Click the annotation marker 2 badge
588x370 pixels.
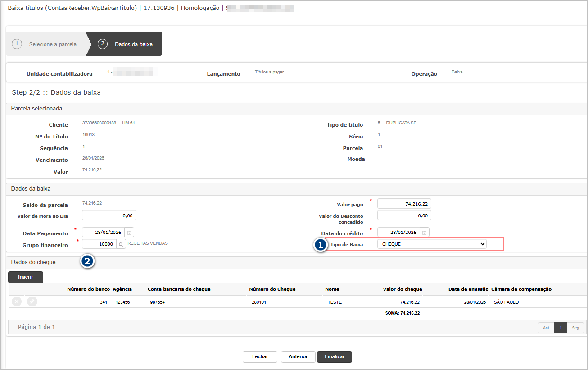pos(87,261)
